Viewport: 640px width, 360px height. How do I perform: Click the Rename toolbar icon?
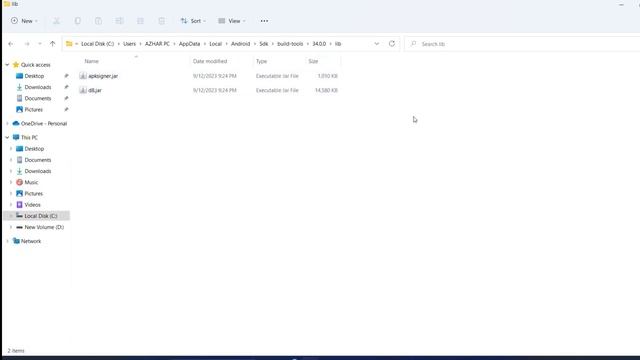click(x=119, y=21)
